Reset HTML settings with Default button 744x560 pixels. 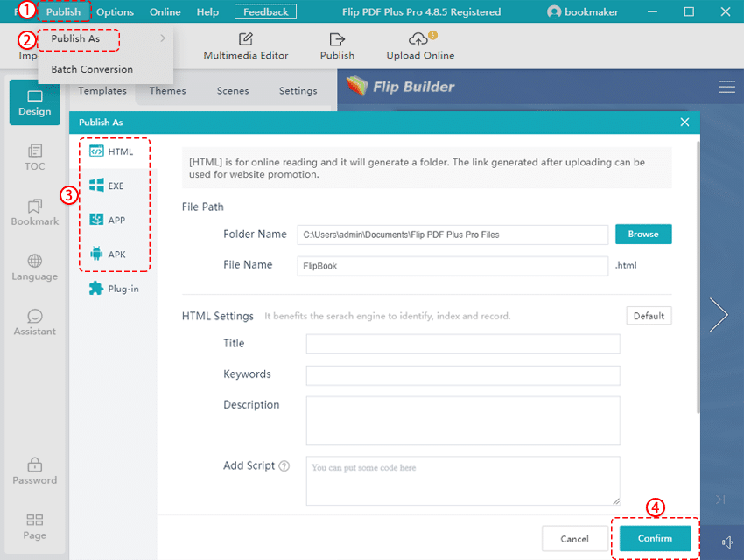[x=649, y=316]
